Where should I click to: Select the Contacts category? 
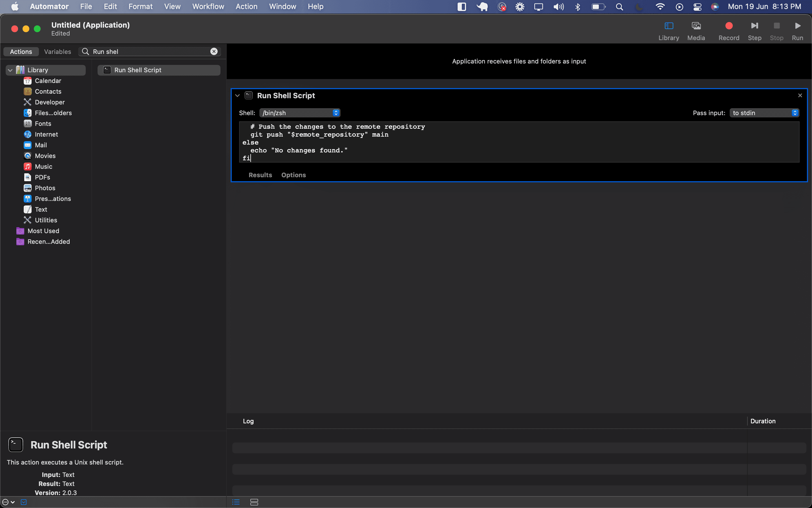click(x=42, y=91)
